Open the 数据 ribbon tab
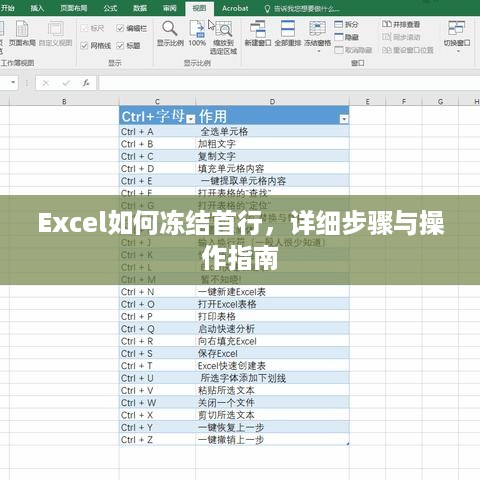The height and width of the screenshot is (480, 480). pyautogui.click(x=140, y=8)
